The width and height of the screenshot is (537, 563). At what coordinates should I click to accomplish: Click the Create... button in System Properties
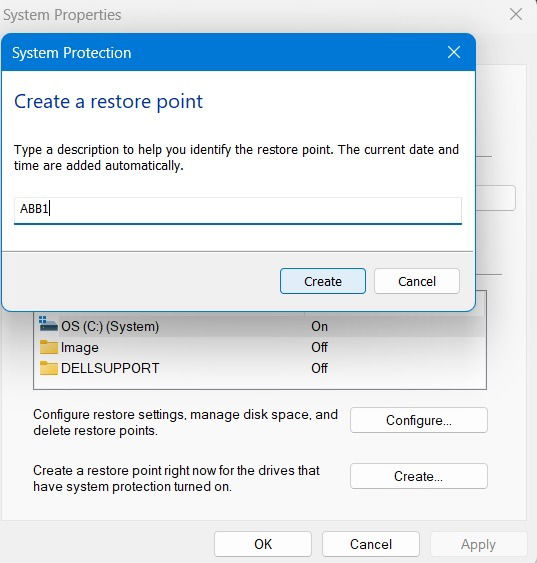(419, 476)
